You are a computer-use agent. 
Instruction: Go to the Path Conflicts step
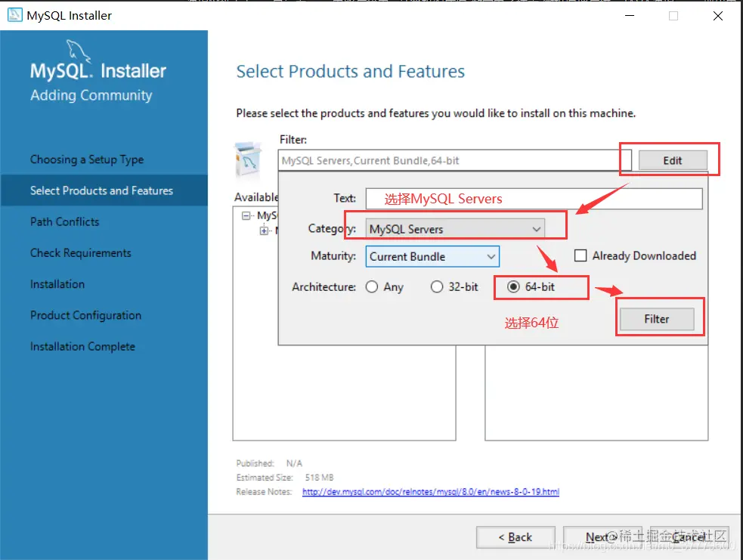[64, 221]
